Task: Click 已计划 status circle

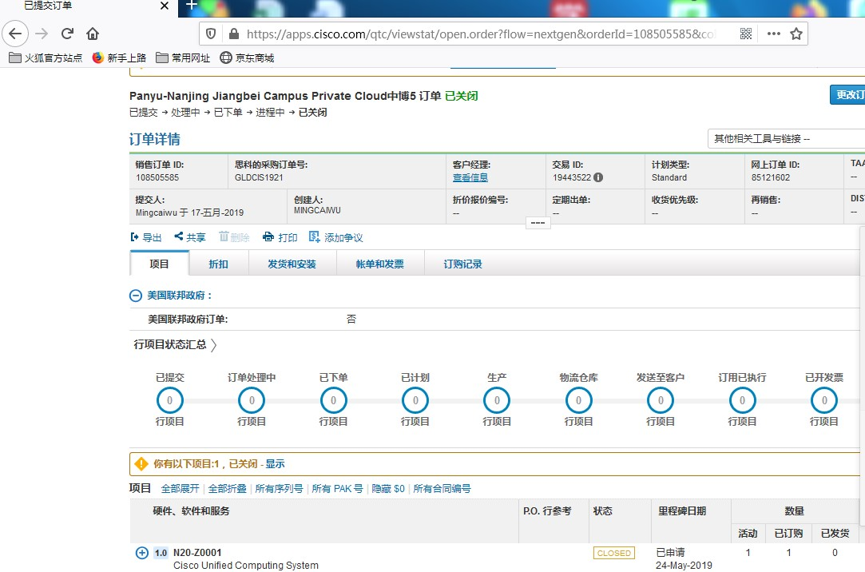Action: [415, 400]
